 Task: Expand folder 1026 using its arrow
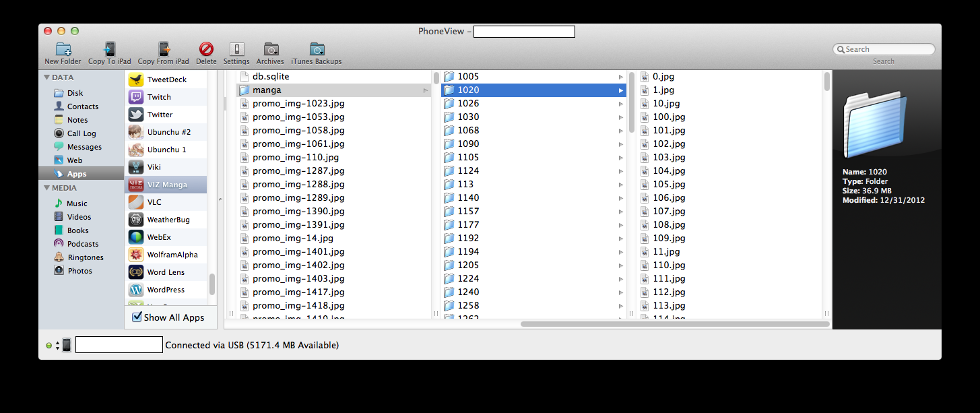click(x=620, y=104)
